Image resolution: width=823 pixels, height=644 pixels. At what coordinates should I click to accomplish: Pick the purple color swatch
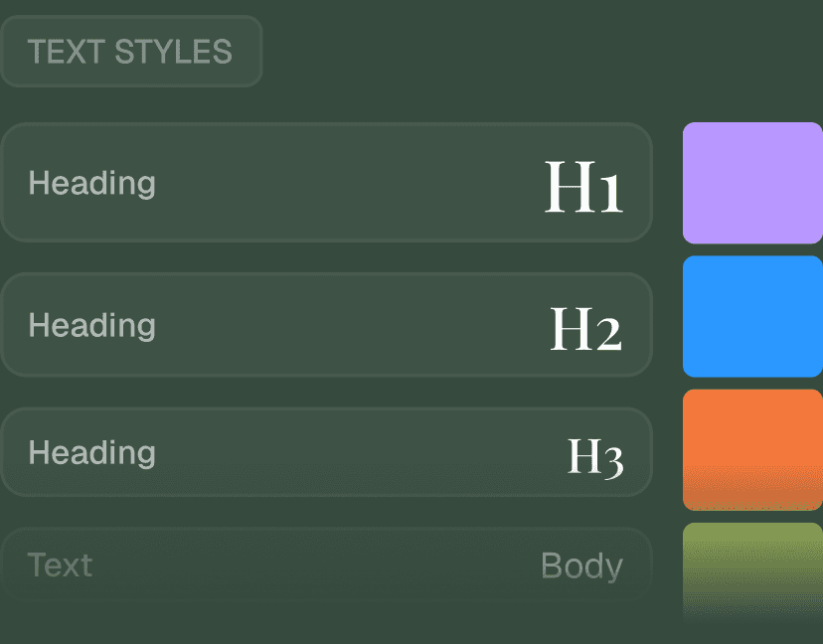(x=752, y=183)
